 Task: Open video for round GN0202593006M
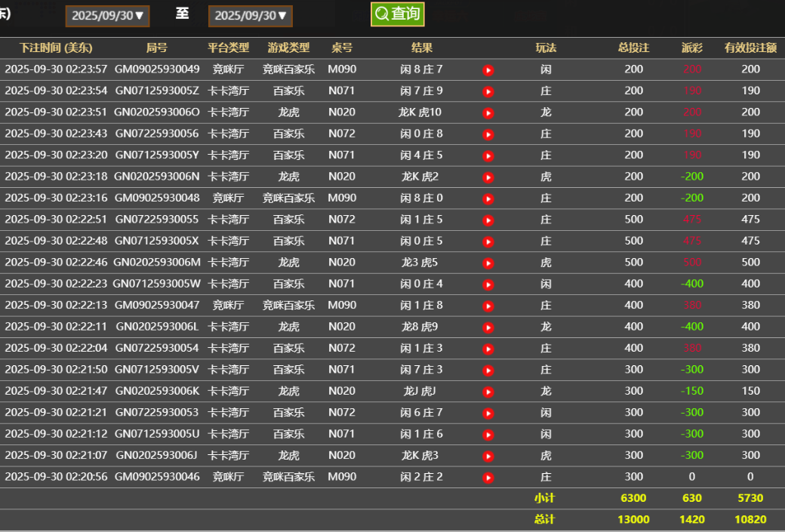click(488, 262)
